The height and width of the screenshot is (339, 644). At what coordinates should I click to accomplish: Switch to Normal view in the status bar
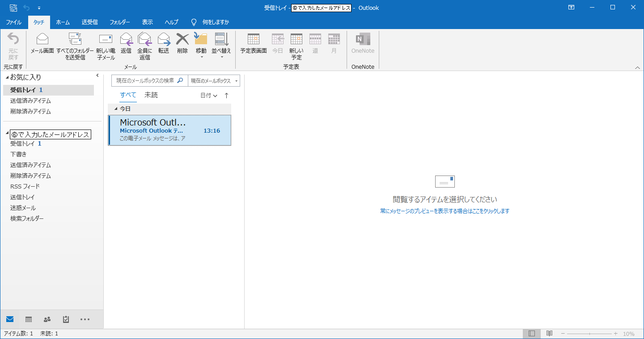click(531, 334)
